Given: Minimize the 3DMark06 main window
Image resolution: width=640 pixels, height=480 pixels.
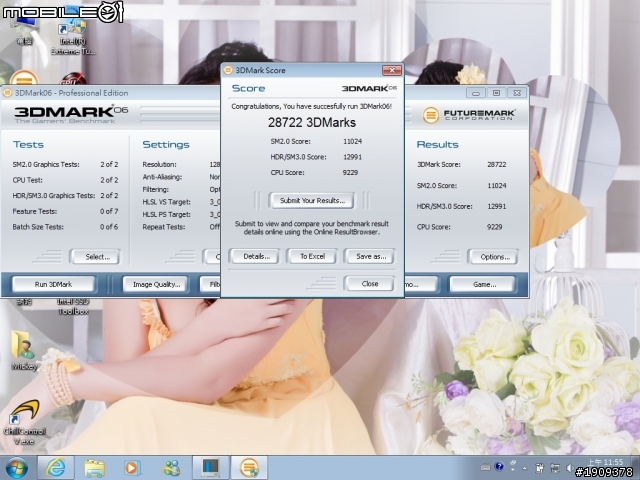Looking at the screenshot, I should [476, 93].
